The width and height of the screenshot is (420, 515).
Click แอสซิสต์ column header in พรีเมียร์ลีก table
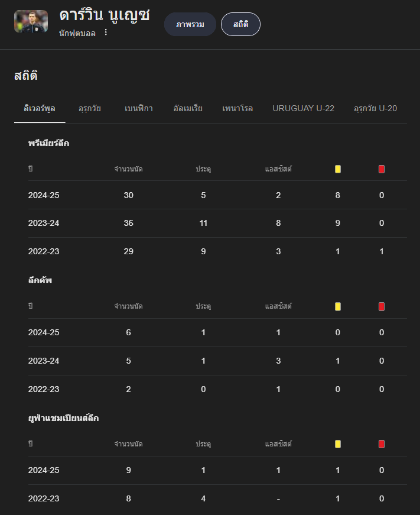(x=278, y=169)
